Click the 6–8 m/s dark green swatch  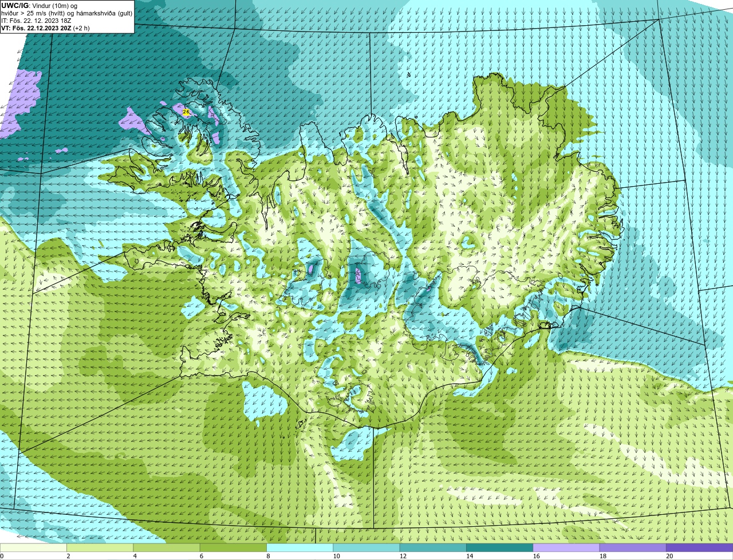(233, 547)
